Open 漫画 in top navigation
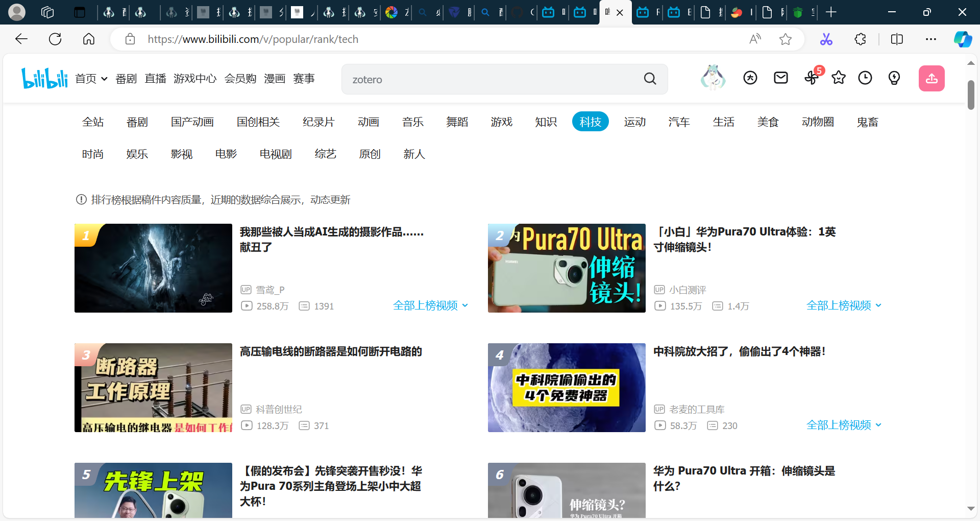980x521 pixels. [x=275, y=78]
